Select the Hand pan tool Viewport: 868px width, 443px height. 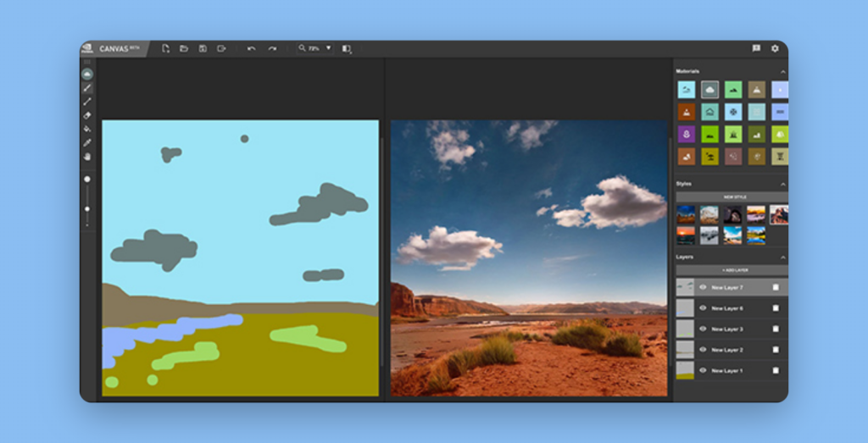tap(87, 157)
